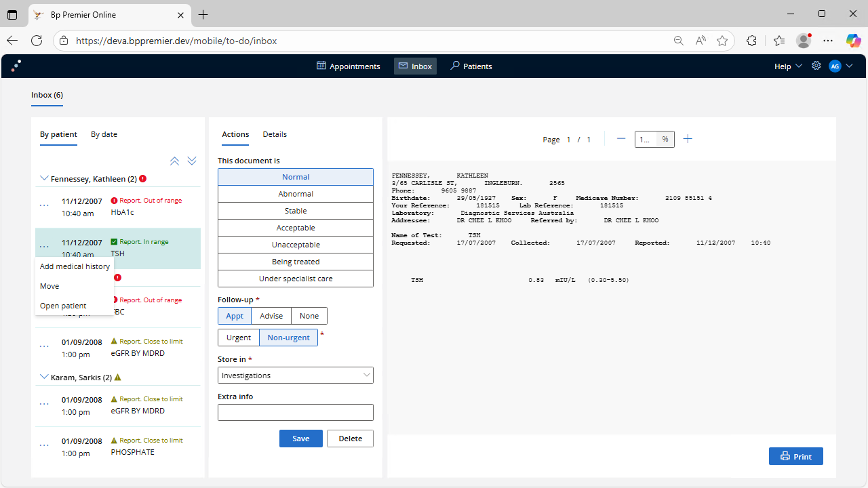Print the TSH report
This screenshot has width=868, height=488.
(x=795, y=456)
